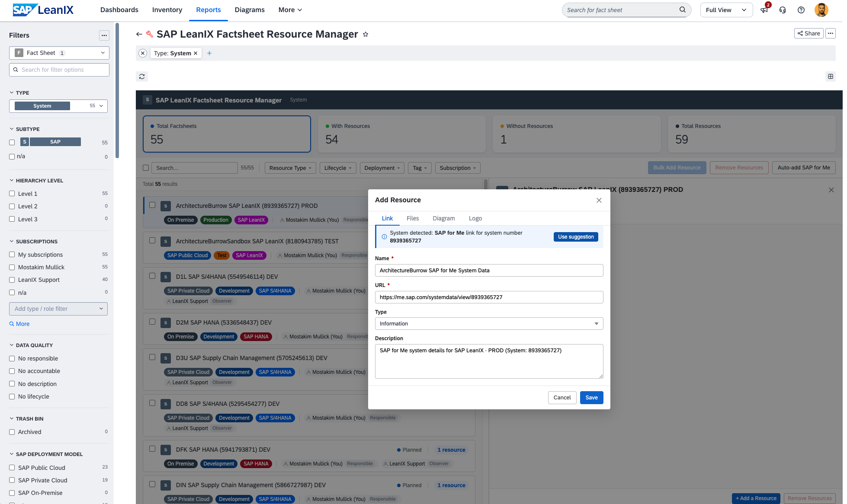Switch to the Files tab
Image resolution: width=847 pixels, height=504 pixels.
coord(413,218)
